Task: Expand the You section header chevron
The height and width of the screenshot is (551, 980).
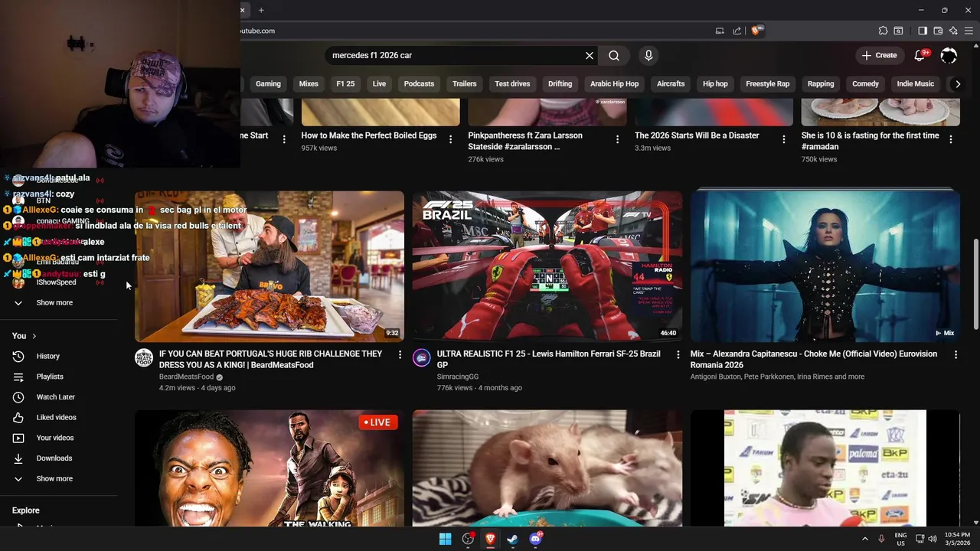Action: pyautogui.click(x=34, y=336)
